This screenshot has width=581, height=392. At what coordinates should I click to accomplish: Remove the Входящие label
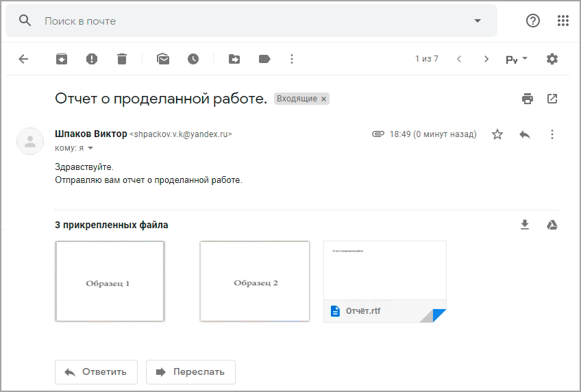pos(324,99)
